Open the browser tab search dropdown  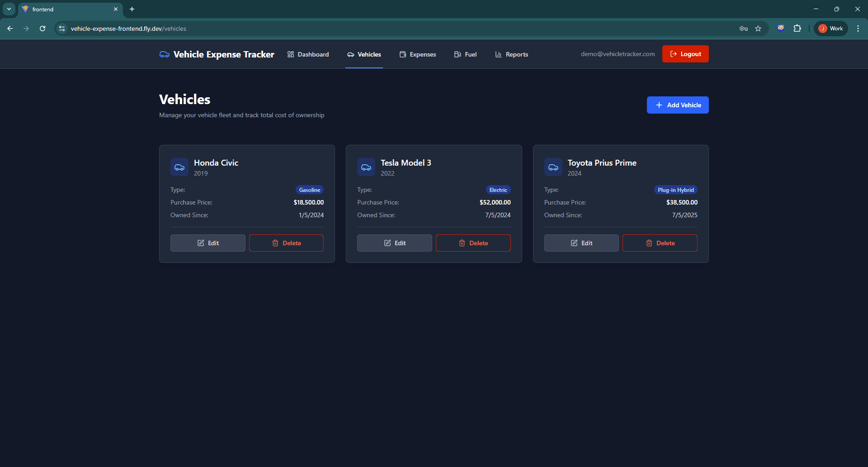(x=9, y=9)
